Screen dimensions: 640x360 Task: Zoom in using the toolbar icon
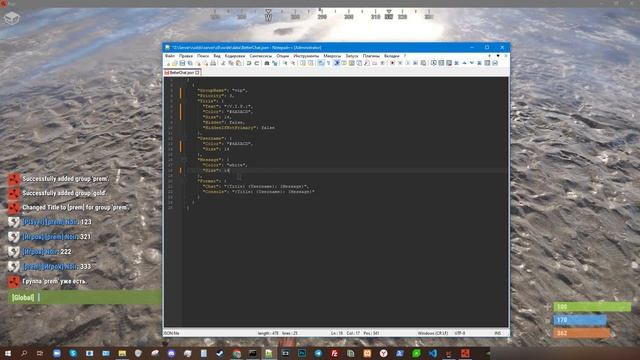click(x=285, y=63)
